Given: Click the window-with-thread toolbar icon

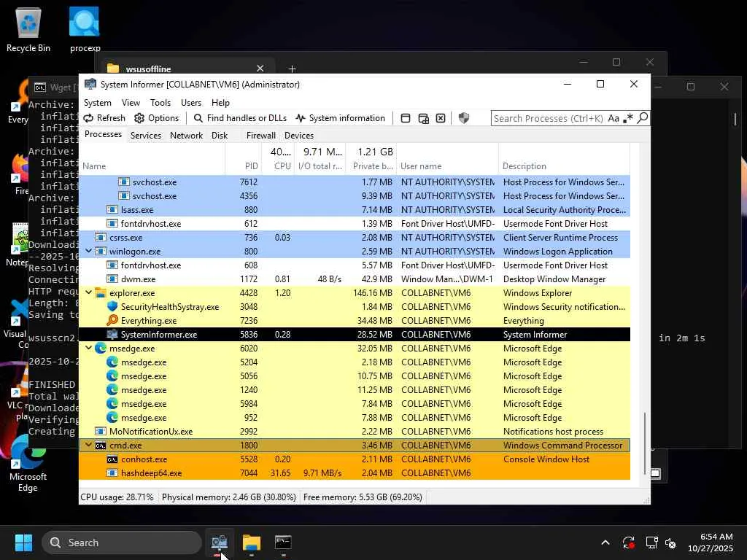Looking at the screenshot, I should [423, 118].
